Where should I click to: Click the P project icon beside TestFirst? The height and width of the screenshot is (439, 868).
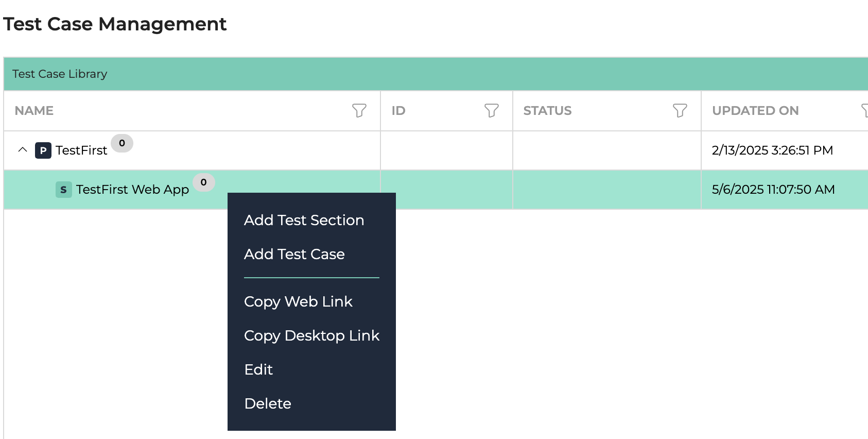tap(43, 150)
